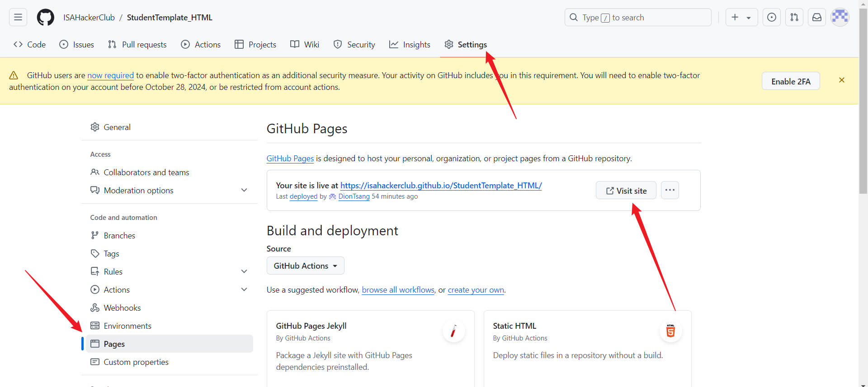Viewport: 868px width, 387px height.
Task: Switch to the Wiki tab
Action: tap(305, 44)
